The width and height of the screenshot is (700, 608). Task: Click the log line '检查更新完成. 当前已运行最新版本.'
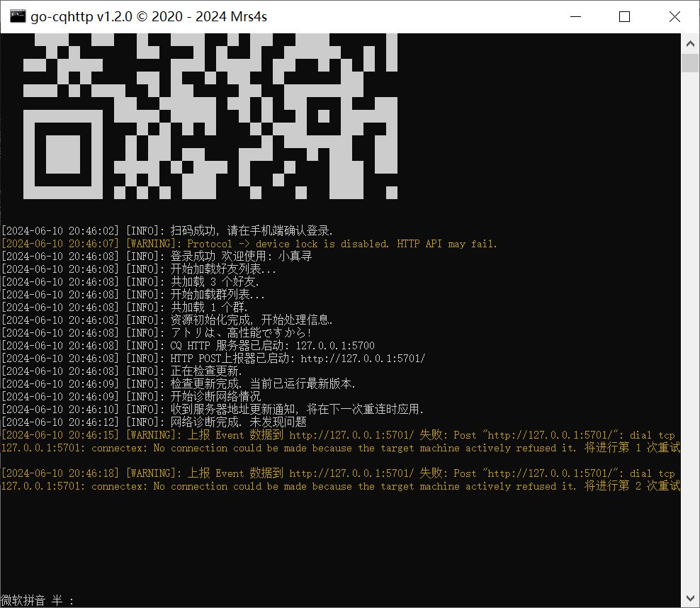[263, 384]
